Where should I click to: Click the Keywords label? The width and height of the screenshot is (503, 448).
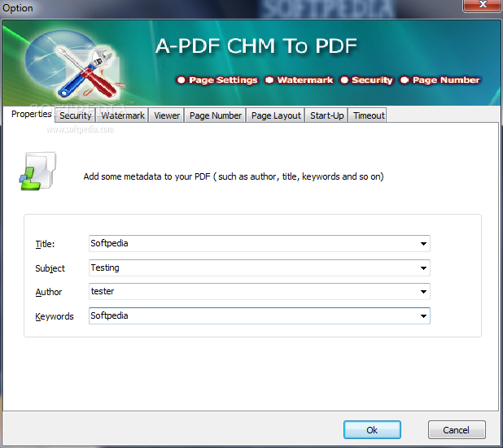(55, 316)
